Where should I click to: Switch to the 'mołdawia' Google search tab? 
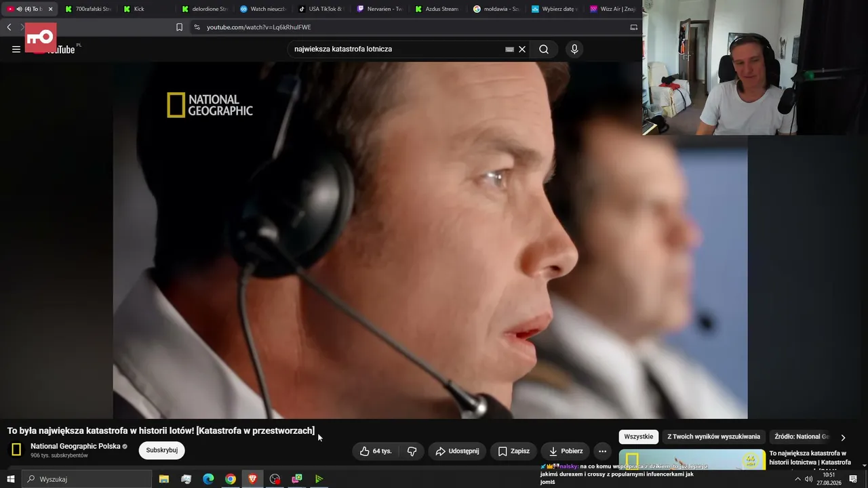496,9
